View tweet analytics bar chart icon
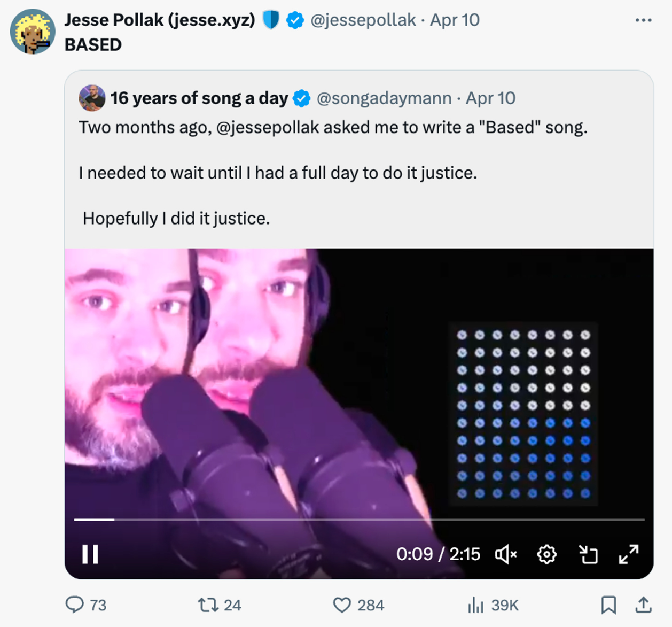Image resolution: width=672 pixels, height=627 pixels. (475, 605)
